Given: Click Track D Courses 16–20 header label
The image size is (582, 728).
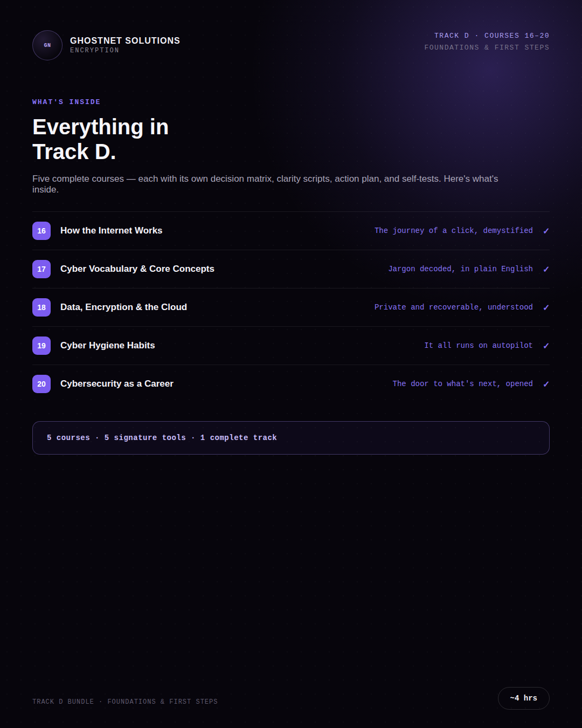Looking at the screenshot, I should pyautogui.click(x=492, y=36).
